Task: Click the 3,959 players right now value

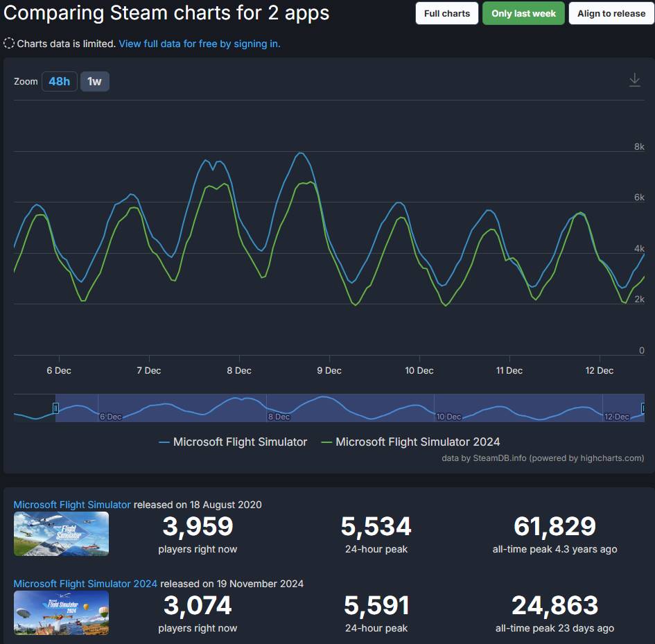Action: point(198,526)
